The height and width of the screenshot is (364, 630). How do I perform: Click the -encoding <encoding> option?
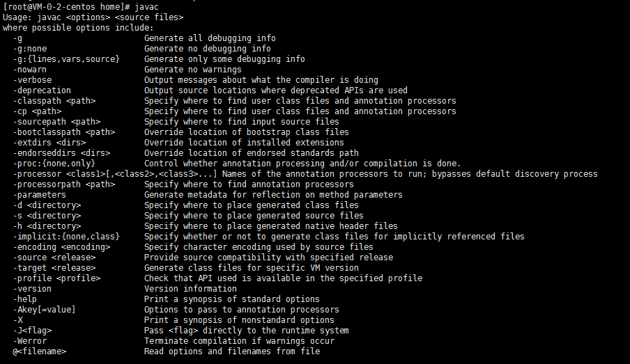(x=61, y=247)
